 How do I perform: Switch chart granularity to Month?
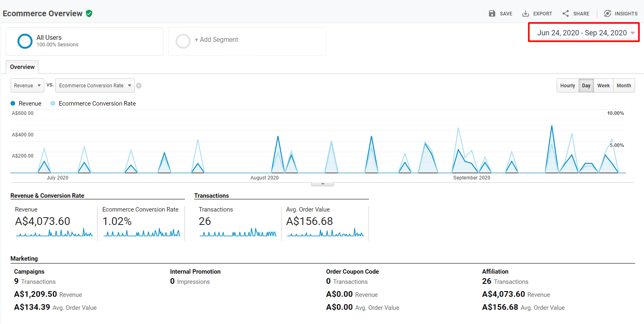[624, 86]
